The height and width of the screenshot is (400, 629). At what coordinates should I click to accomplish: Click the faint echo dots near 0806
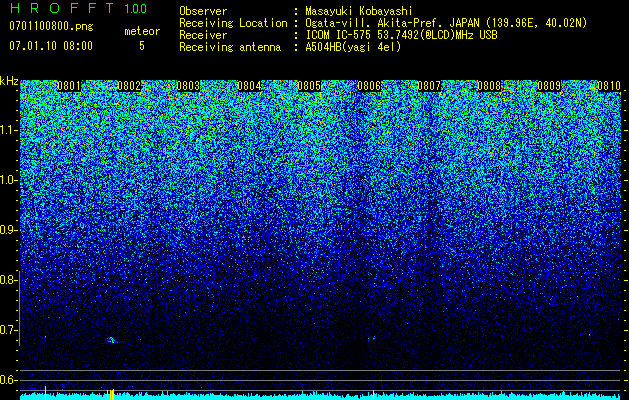click(371, 339)
